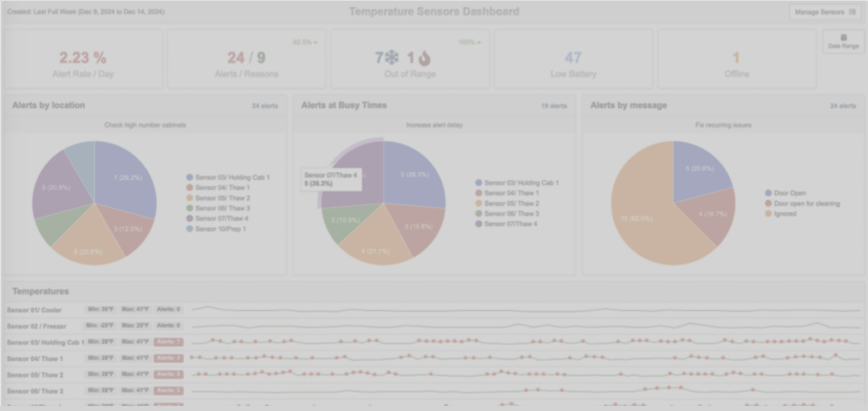Toggle the Door Open legend entry
Screen dimensions: 868x411
click(x=789, y=193)
